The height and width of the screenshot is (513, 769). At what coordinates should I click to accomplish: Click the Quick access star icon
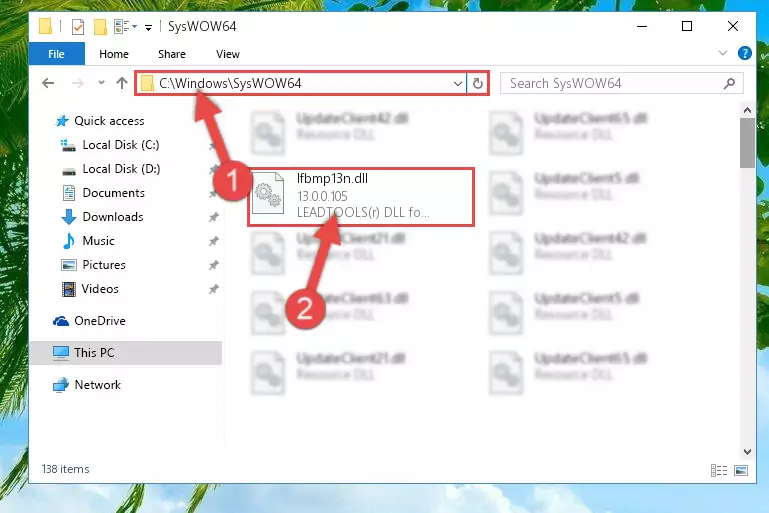pos(62,121)
